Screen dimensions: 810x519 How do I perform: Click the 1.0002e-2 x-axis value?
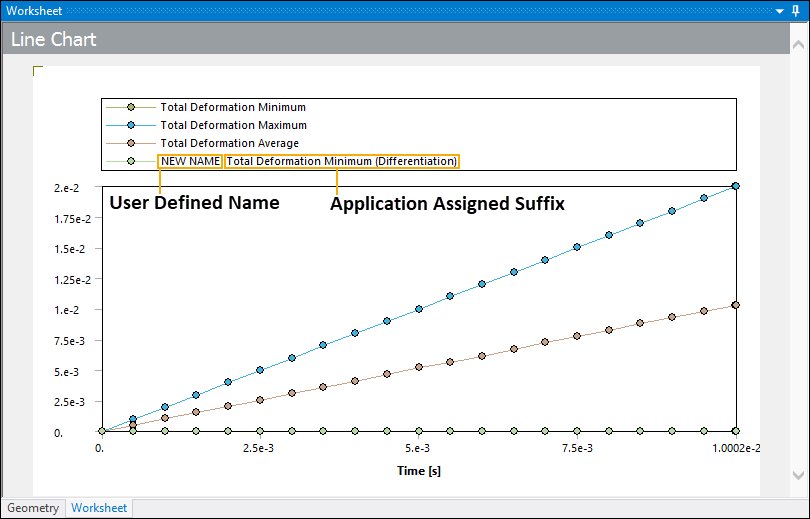736,448
